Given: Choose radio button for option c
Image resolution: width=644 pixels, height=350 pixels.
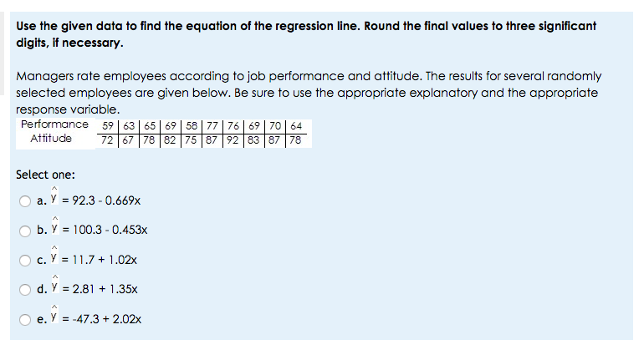Looking at the screenshot, I should 25,260.
